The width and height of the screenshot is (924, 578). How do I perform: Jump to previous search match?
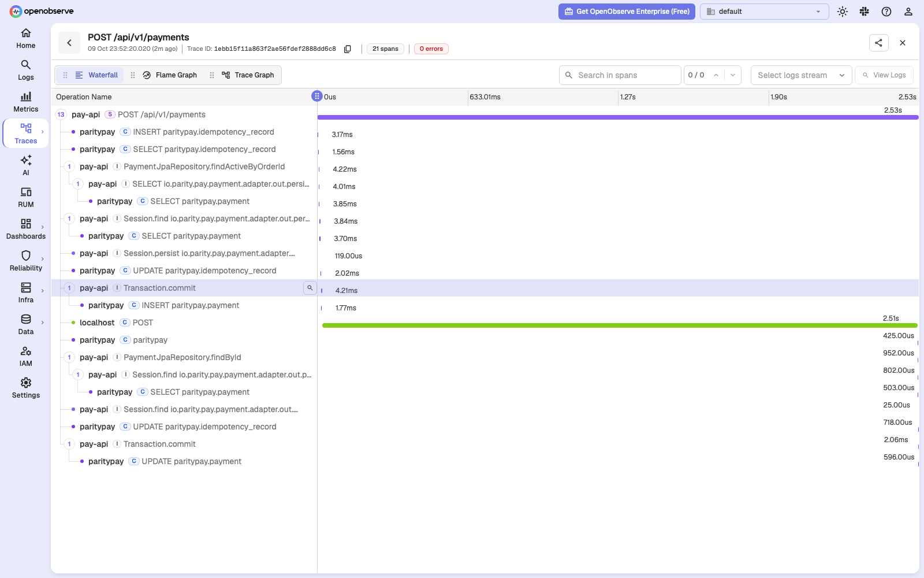716,75
